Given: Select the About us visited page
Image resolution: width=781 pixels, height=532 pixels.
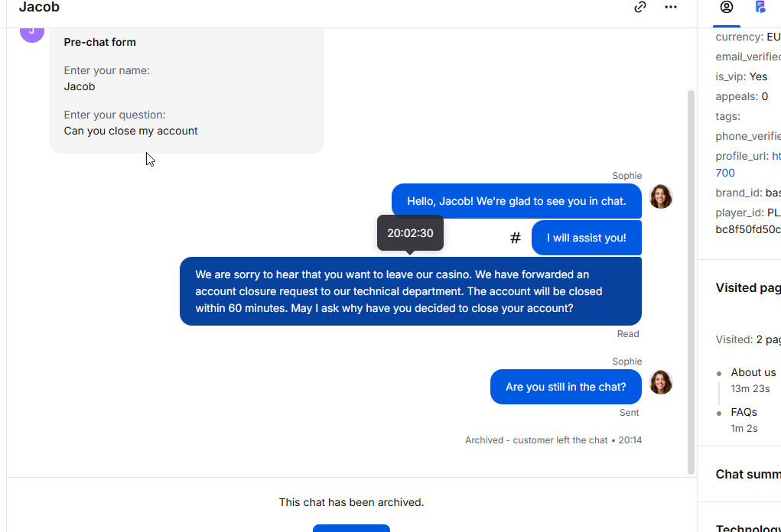Looking at the screenshot, I should point(753,372).
